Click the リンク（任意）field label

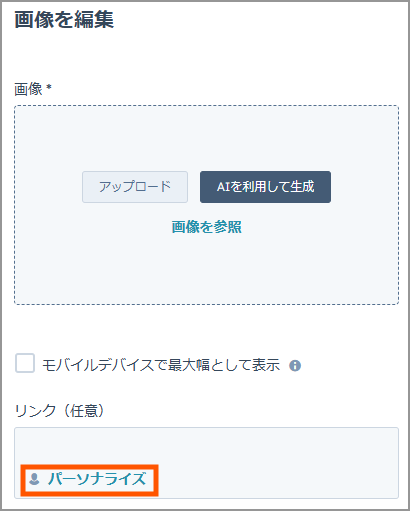[x=59, y=411]
